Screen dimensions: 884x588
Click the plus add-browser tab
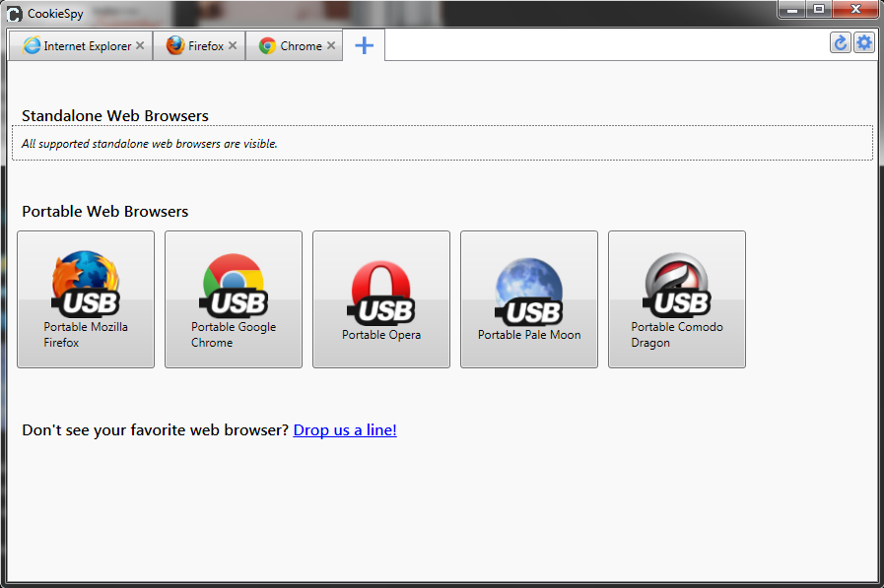365,45
